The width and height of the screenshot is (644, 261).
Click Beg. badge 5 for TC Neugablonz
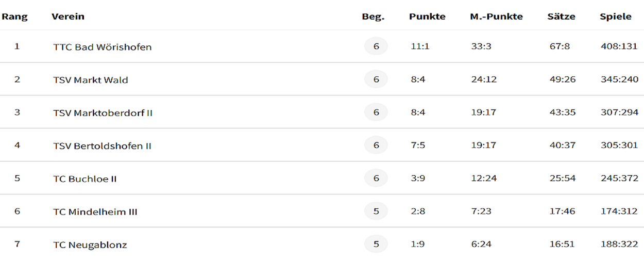(376, 244)
